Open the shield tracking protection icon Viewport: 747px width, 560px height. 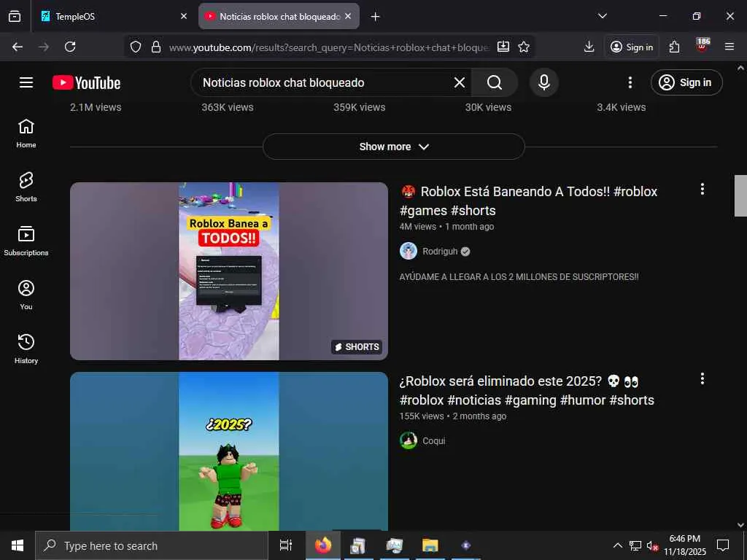point(136,47)
